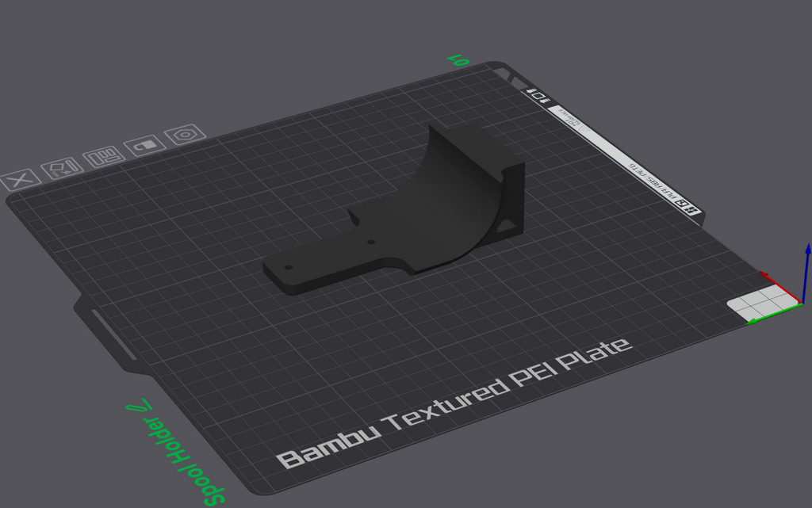
Task: Open plate settings hexagon icon
Action: pyautogui.click(x=185, y=135)
